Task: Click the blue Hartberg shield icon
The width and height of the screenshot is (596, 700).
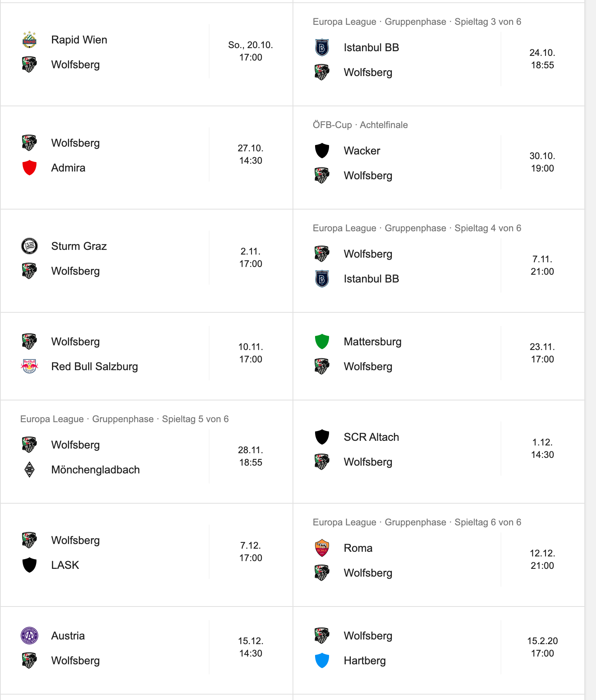Action: pos(322,660)
